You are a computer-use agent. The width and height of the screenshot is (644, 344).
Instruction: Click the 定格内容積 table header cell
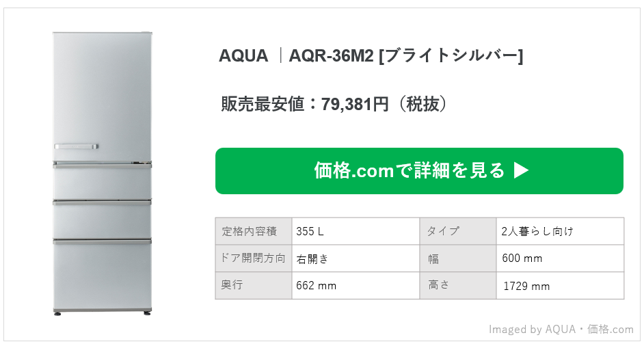point(254,231)
